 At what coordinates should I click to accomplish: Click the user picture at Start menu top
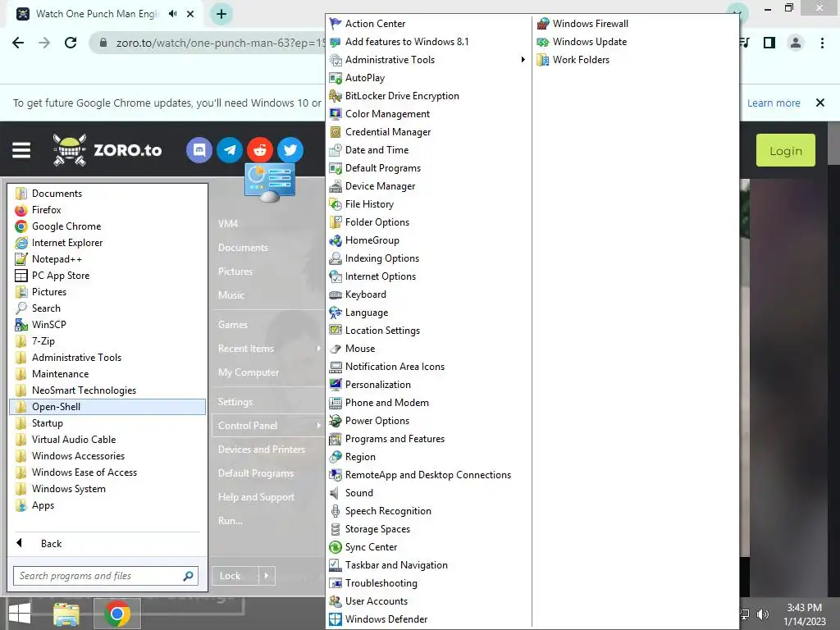click(269, 183)
